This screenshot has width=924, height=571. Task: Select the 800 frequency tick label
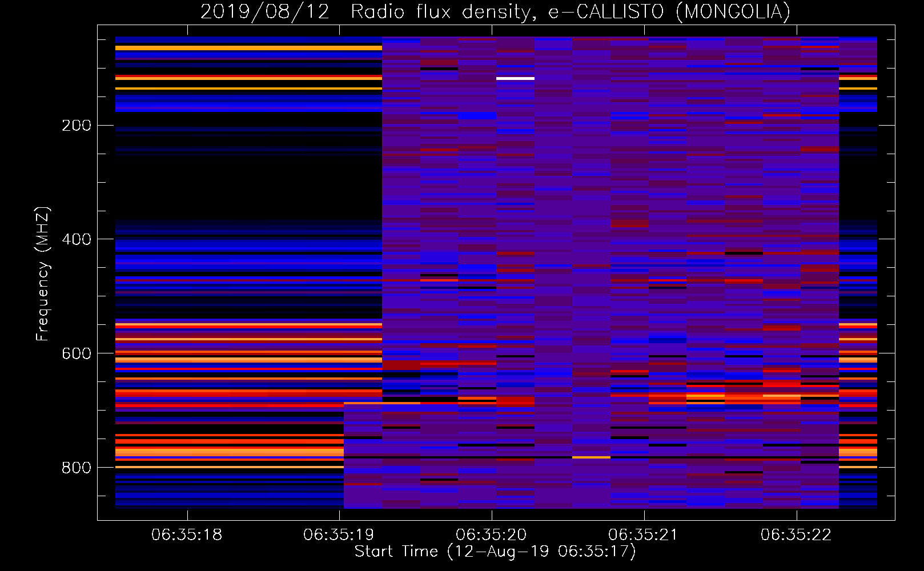[77, 468]
